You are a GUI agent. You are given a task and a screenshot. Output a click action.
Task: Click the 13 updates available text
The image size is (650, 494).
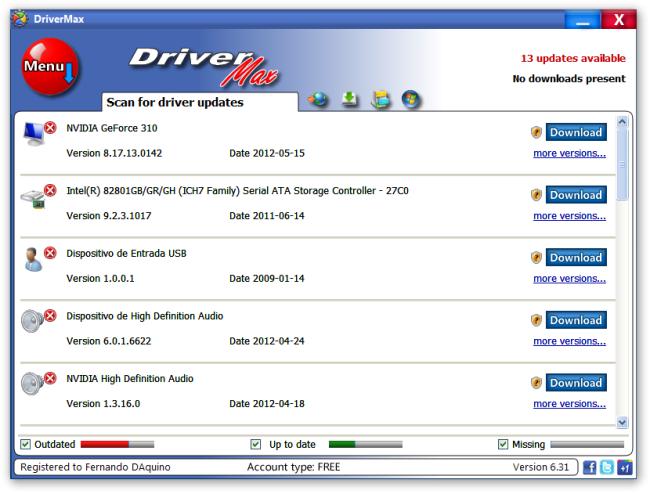(573, 58)
